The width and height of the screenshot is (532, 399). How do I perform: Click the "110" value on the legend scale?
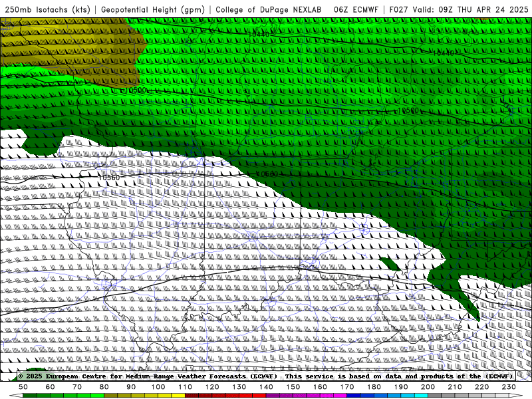(186, 387)
